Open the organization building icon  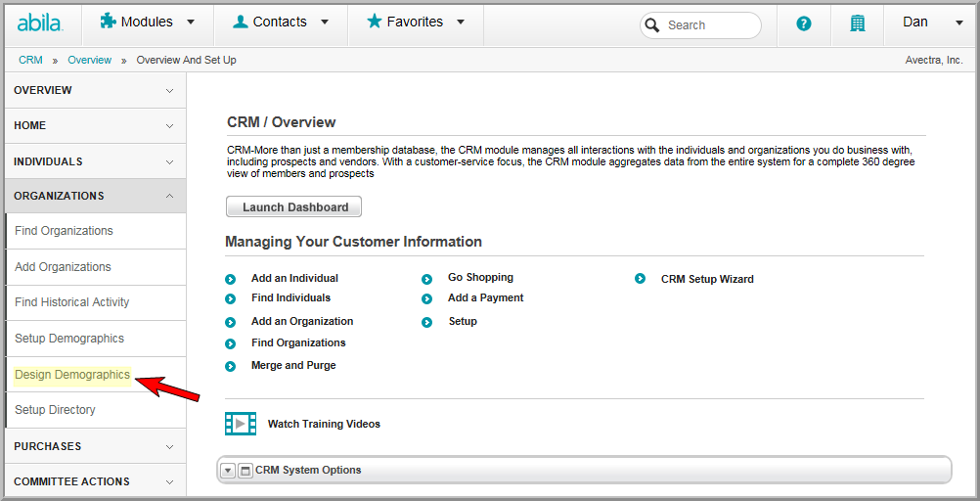coord(858,24)
